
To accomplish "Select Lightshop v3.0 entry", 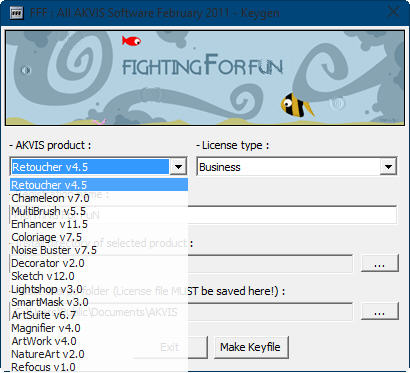I will point(99,289).
